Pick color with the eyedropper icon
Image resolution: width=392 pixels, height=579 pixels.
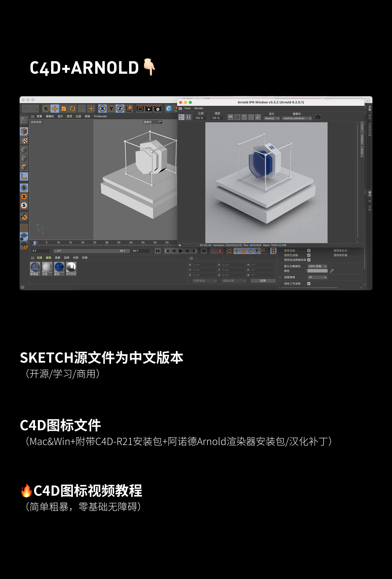pyautogui.click(x=332, y=271)
